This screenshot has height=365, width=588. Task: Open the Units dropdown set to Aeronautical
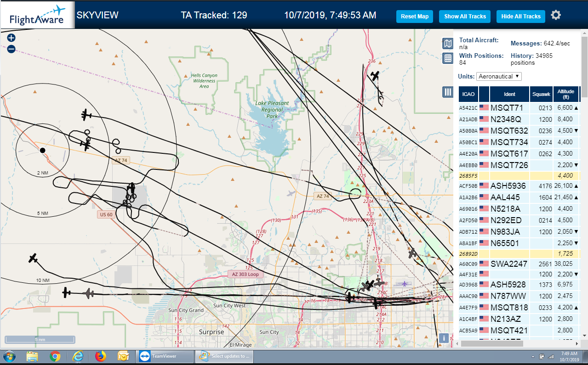[x=499, y=76]
